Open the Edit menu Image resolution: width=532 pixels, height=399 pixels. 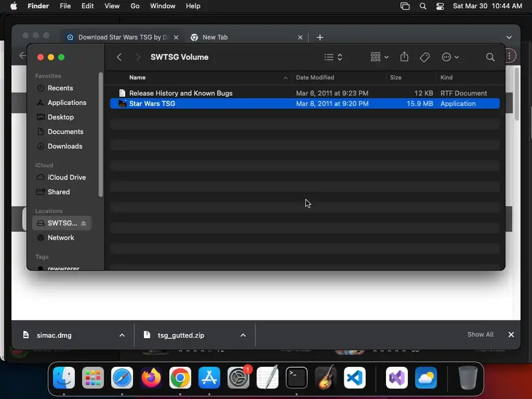pos(87,6)
